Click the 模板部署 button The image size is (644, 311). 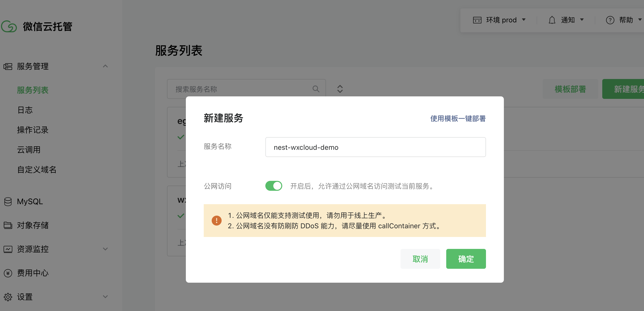tap(570, 89)
